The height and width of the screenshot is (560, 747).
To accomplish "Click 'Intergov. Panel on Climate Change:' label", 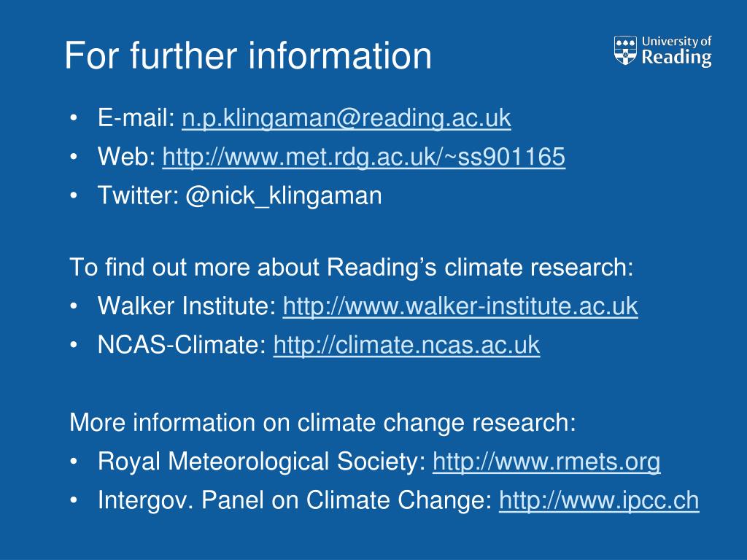I will pyautogui.click(x=295, y=500).
